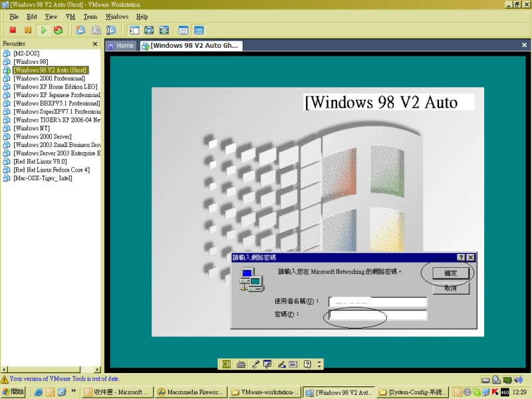Click the 取消 (Cancel) button in dialog

(x=450, y=288)
